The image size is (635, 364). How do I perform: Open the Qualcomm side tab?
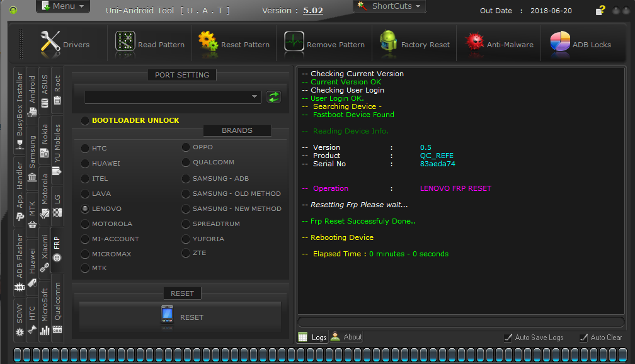(57, 307)
